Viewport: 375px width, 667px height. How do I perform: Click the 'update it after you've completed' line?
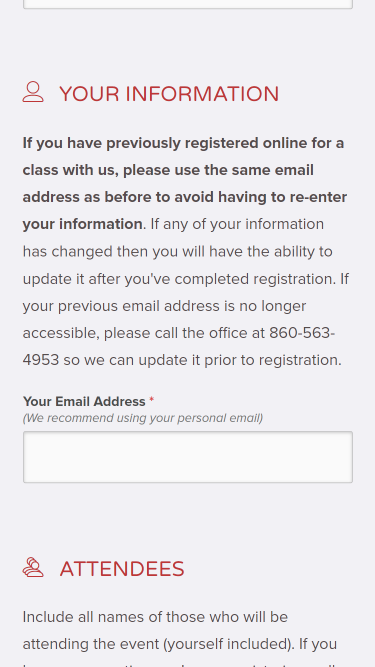(186, 279)
